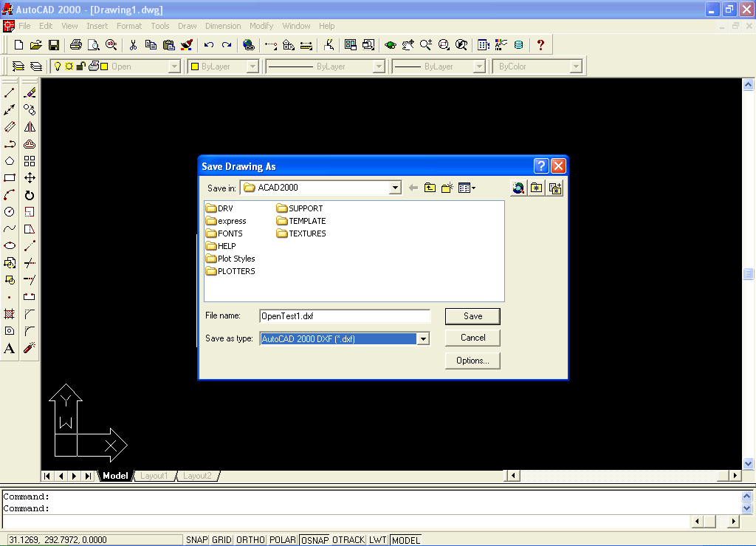
Task: Click the Undo arrow icon
Action: tap(208, 45)
